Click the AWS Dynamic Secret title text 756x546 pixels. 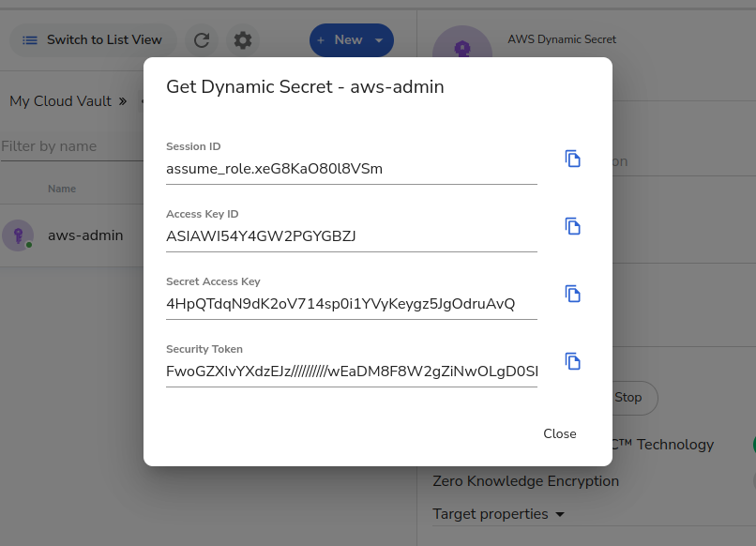coord(562,39)
